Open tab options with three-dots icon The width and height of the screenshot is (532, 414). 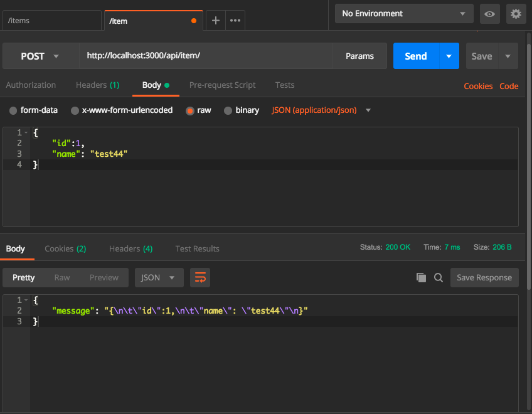235,21
